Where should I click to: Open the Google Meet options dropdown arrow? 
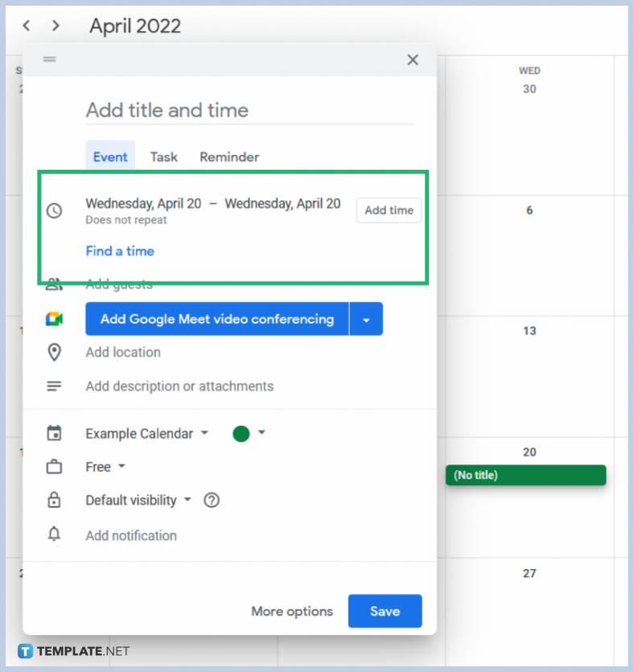click(367, 319)
